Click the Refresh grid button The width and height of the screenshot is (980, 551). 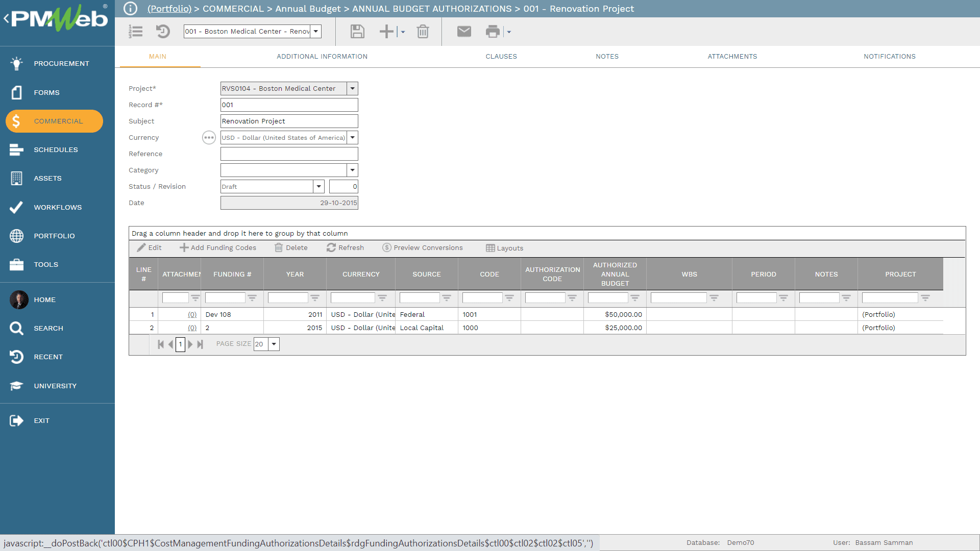[x=346, y=247]
